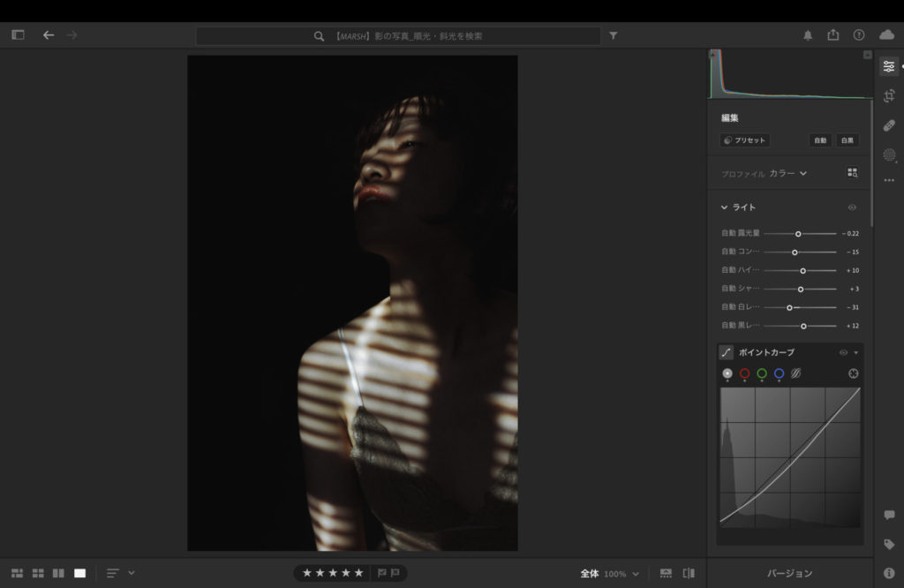Switch to the square grid view
904x588 pixels.
(x=38, y=573)
